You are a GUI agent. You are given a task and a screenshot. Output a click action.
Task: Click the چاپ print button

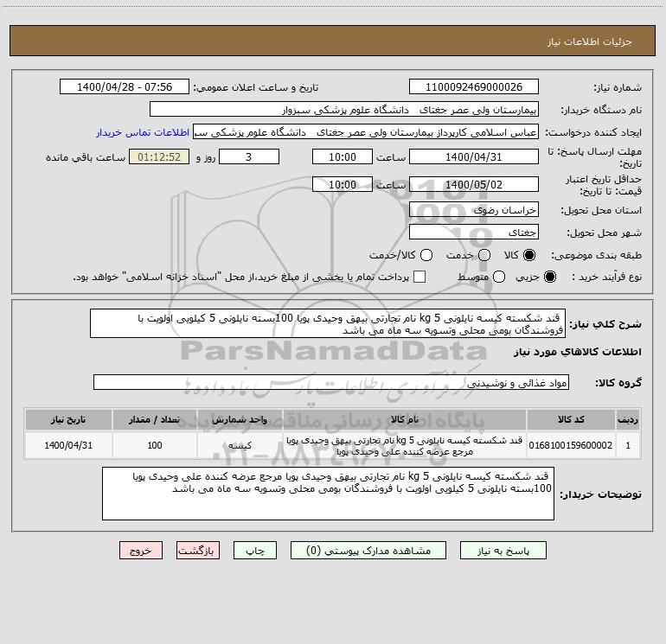[255, 551]
